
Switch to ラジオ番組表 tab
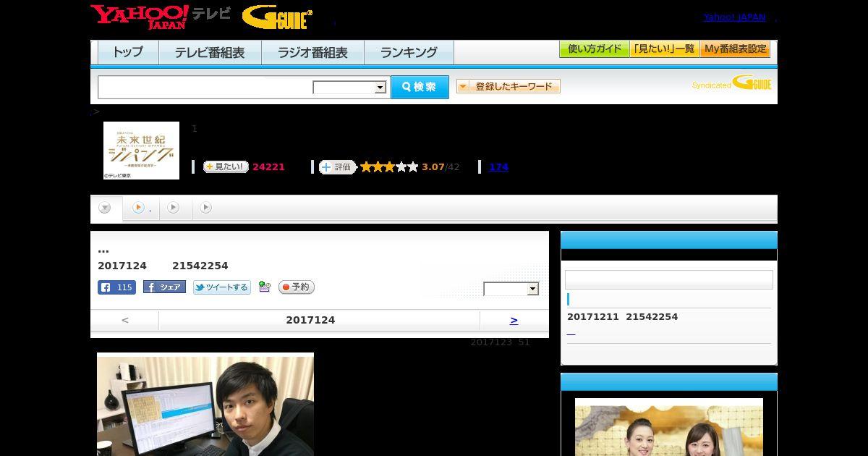tap(312, 52)
